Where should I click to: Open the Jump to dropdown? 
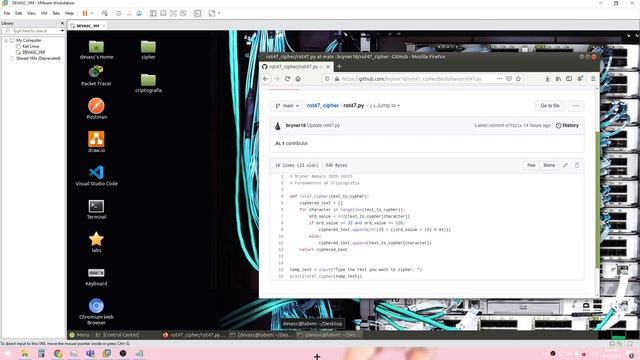(x=385, y=106)
